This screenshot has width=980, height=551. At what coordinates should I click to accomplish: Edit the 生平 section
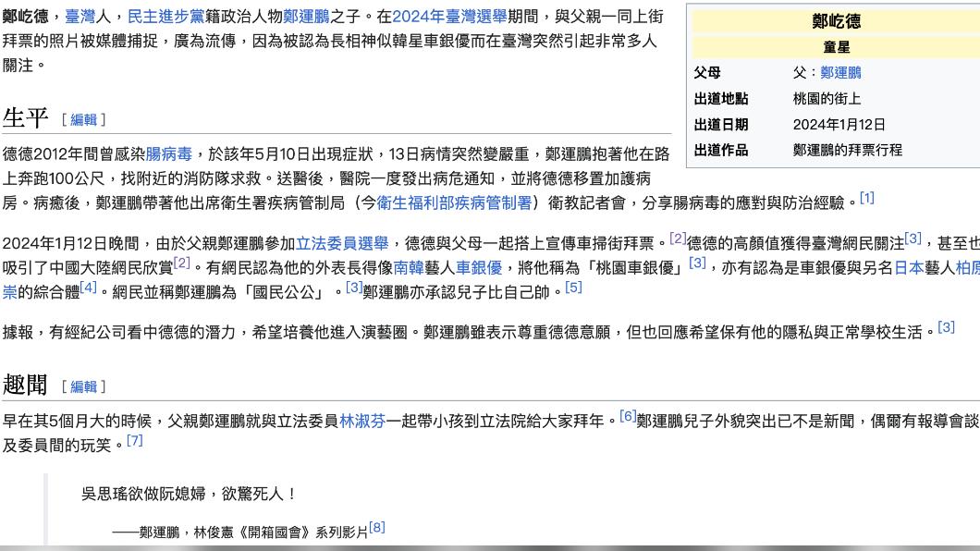click(x=83, y=120)
